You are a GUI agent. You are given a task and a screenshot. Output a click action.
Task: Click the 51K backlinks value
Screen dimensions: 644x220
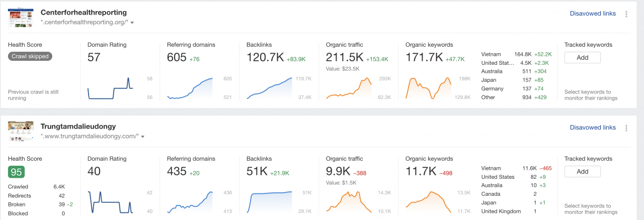257,172
